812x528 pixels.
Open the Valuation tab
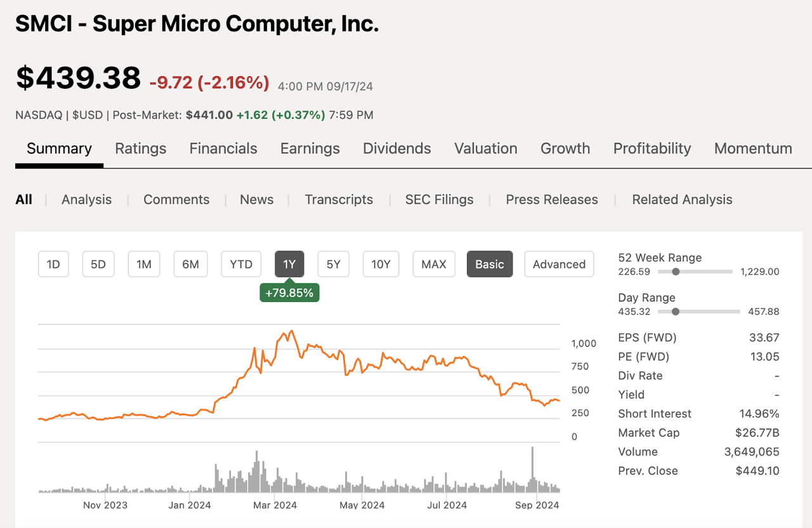(x=485, y=148)
